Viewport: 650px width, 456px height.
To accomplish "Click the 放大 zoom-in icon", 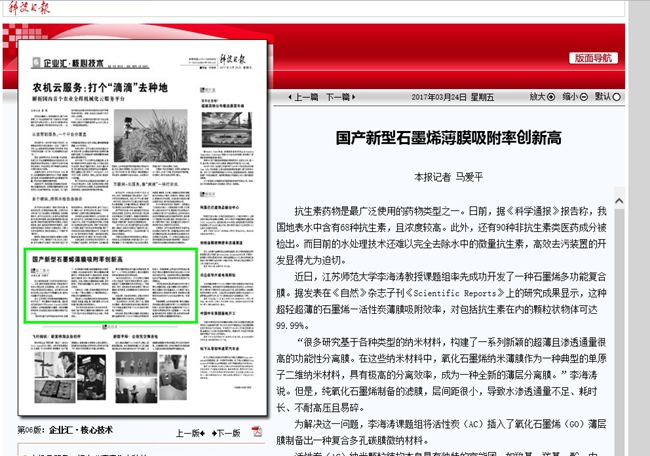I will coord(551,97).
